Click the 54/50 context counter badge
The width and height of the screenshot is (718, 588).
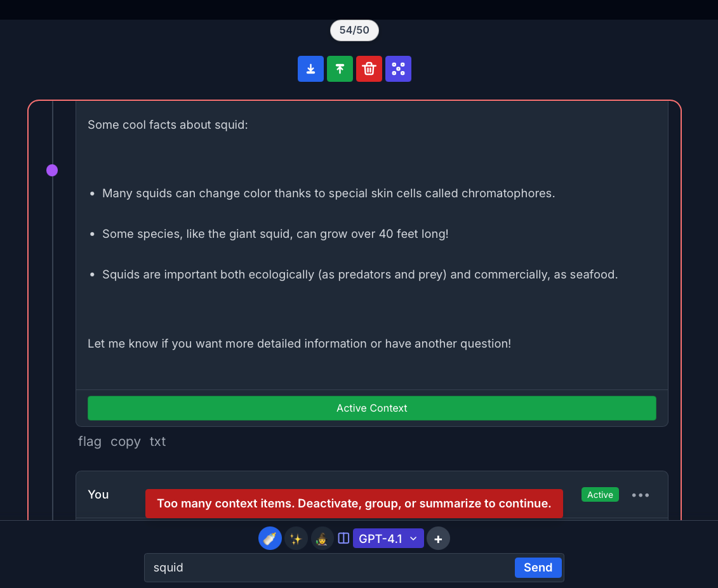pyautogui.click(x=354, y=30)
